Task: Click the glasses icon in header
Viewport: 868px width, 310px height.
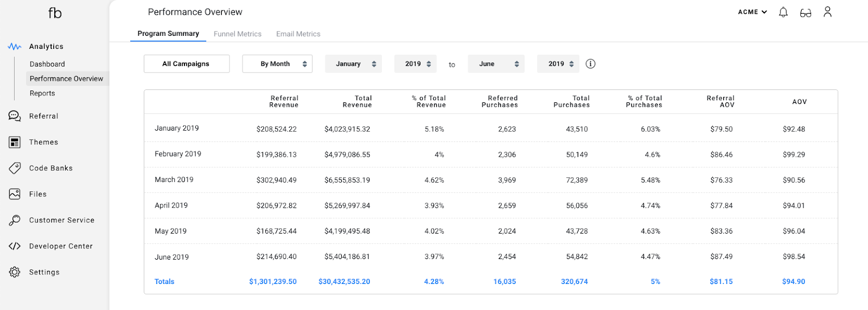Action: 806,12
